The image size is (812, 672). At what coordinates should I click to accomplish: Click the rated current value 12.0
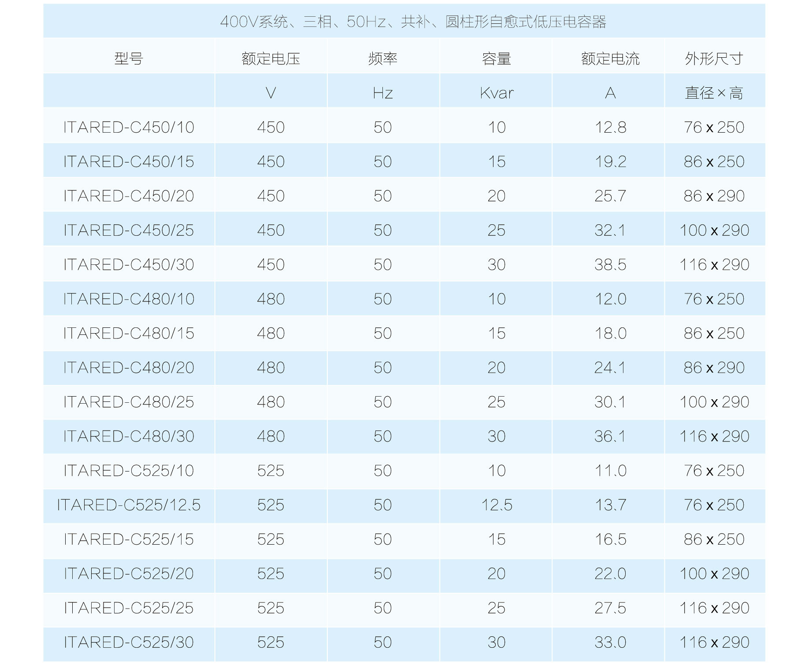click(610, 299)
